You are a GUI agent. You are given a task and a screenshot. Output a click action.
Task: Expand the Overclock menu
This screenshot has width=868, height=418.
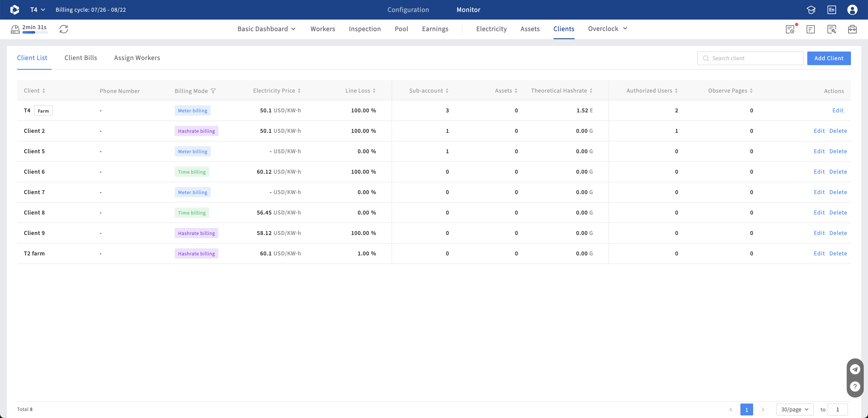pyautogui.click(x=607, y=29)
